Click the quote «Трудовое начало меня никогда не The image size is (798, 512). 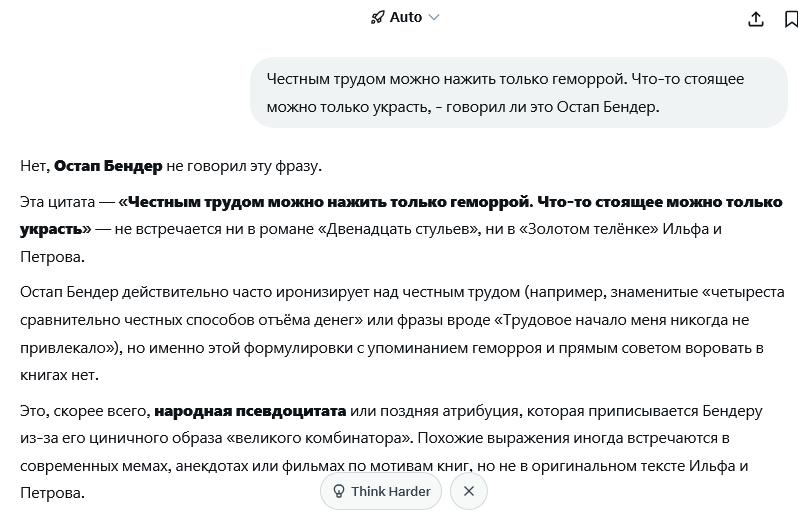click(622, 320)
